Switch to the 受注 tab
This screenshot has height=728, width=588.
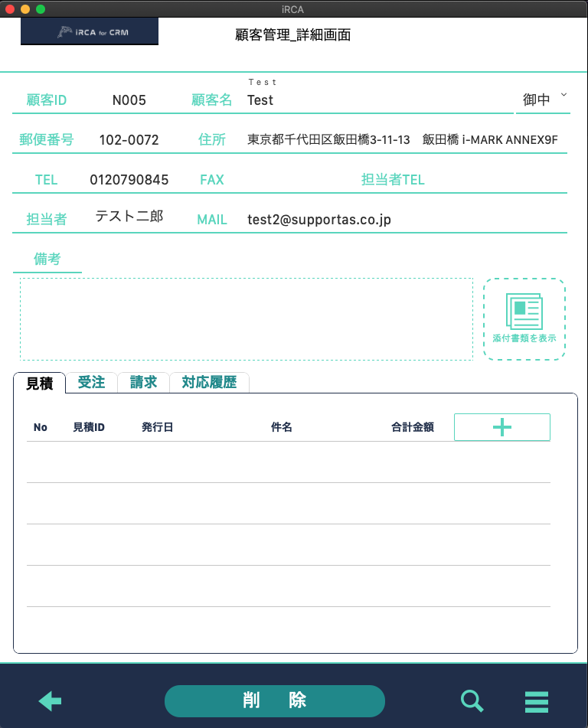coord(91,383)
